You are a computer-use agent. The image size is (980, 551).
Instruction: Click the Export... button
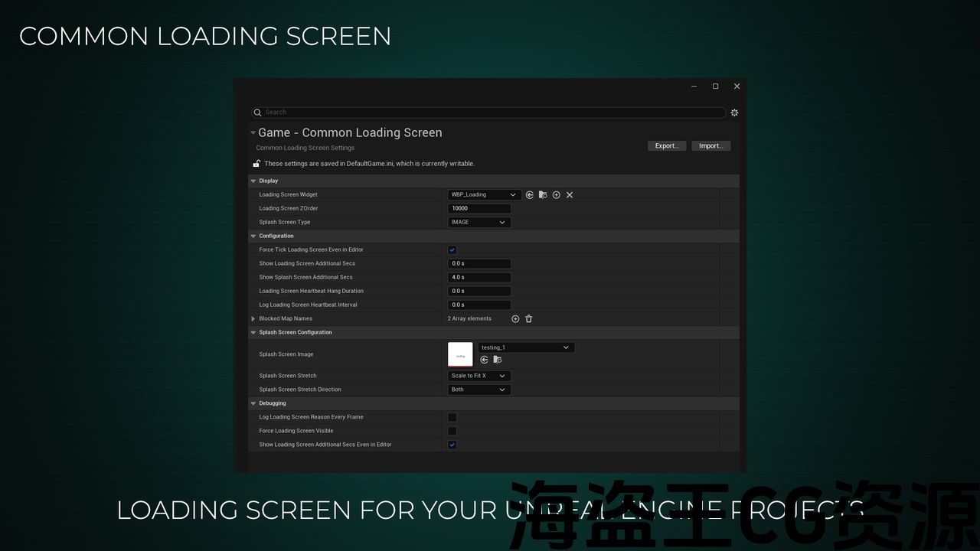coord(666,146)
